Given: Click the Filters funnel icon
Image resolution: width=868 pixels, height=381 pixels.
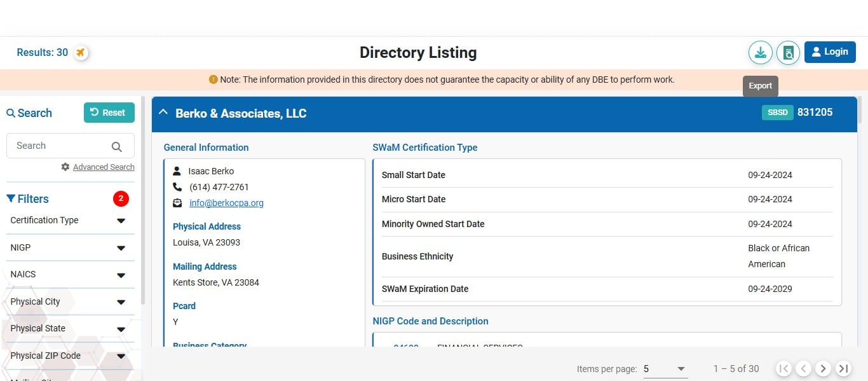Looking at the screenshot, I should [x=11, y=199].
